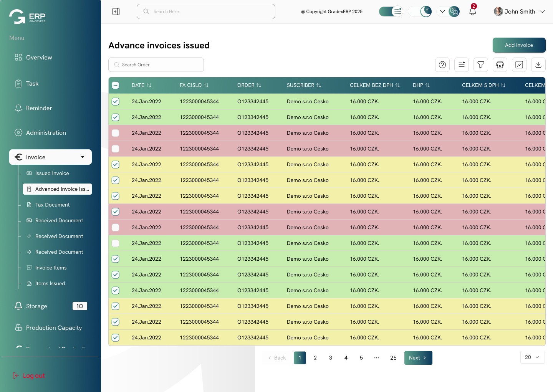This screenshot has width=553, height=392.
Task: Click the print icon
Action: click(500, 65)
